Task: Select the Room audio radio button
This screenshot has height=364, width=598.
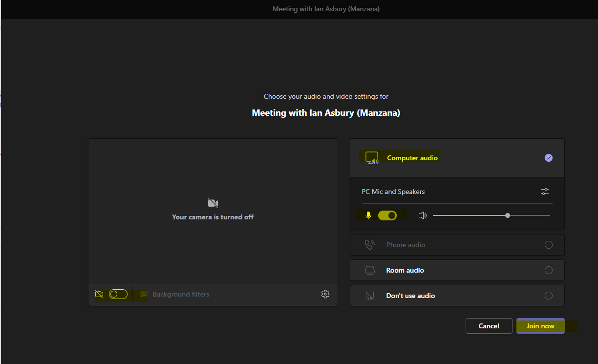Action: pyautogui.click(x=549, y=270)
